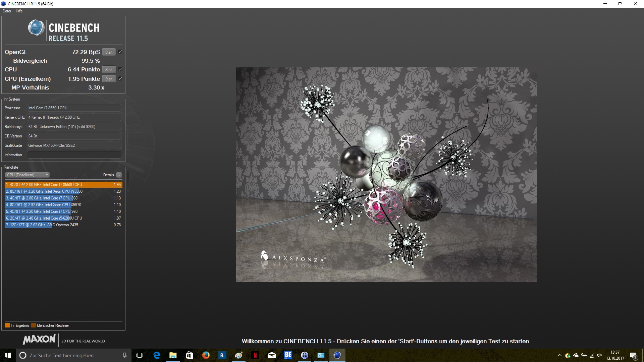Select ranking entry AMD Opteron 2435
Screen dimensions: 644x362
[x=63, y=225]
